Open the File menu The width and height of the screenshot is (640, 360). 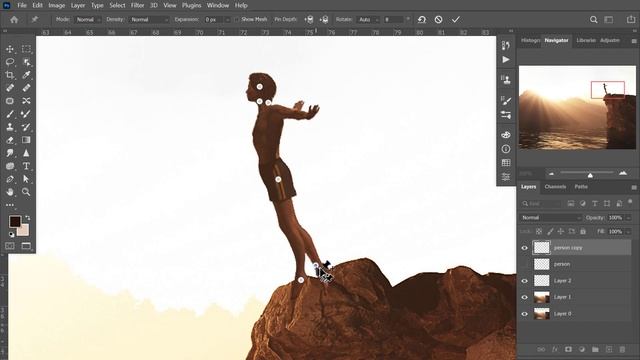click(x=22, y=5)
